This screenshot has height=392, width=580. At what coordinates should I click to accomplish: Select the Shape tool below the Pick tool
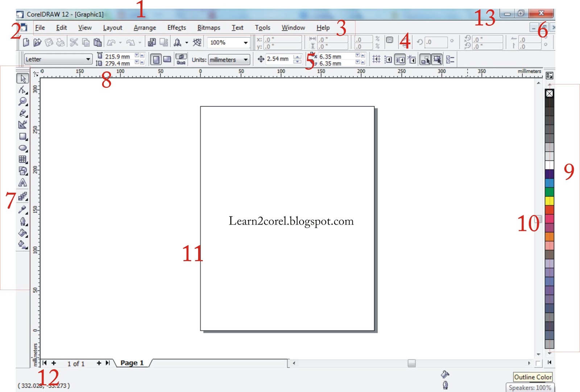coord(22,90)
